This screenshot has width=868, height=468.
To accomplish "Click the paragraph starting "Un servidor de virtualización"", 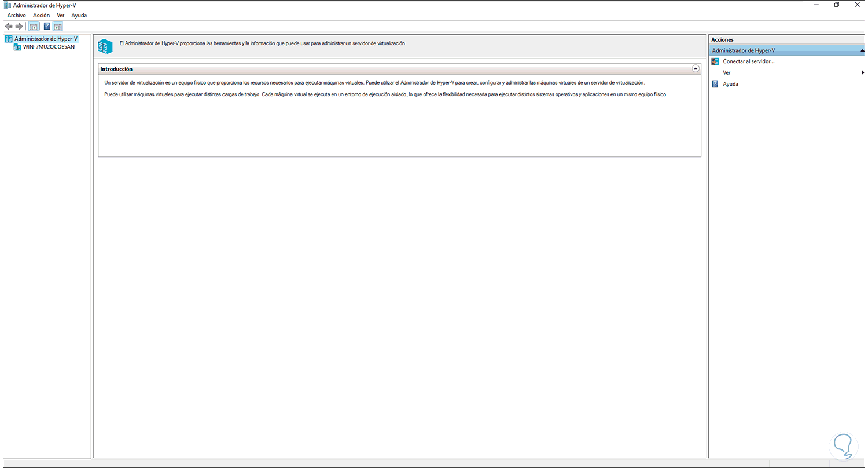I will click(374, 82).
